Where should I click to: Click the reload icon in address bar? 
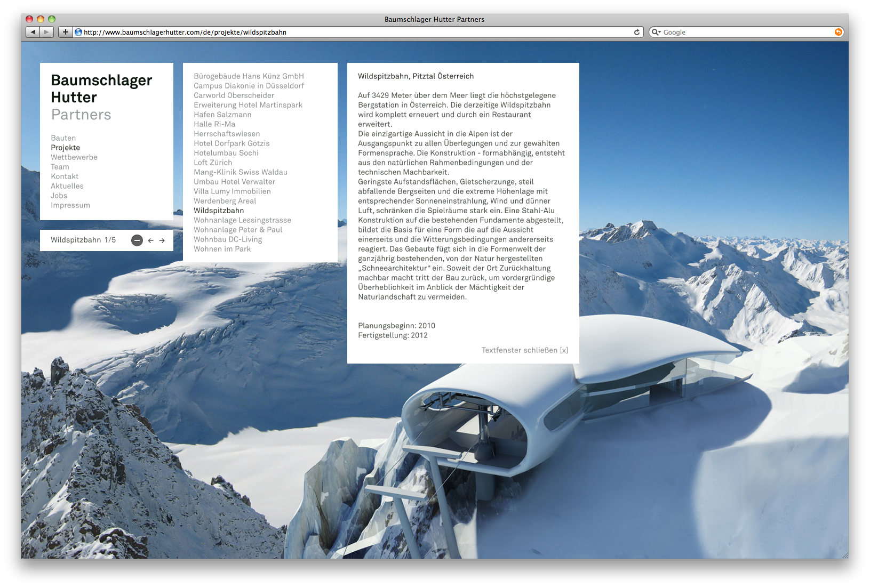click(x=636, y=32)
